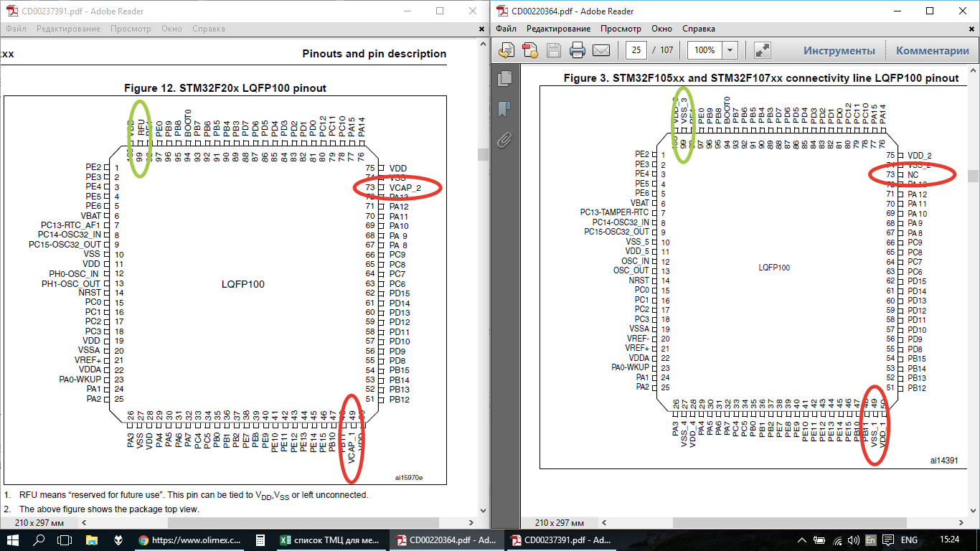Click page size 210 x 297 мм in right window
980x551 pixels.
pyautogui.click(x=560, y=522)
